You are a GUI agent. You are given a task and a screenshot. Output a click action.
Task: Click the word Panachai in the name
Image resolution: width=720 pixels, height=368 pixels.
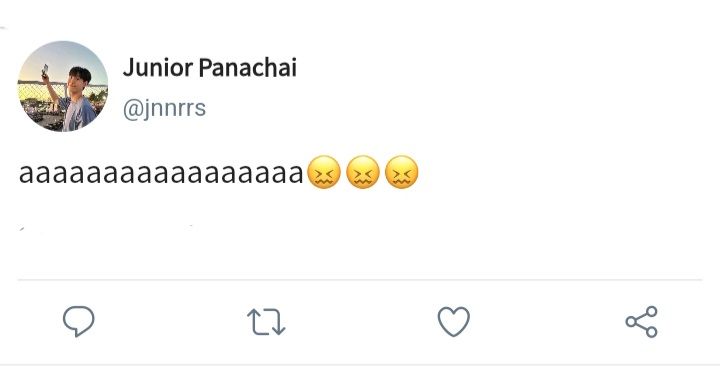click(x=248, y=68)
